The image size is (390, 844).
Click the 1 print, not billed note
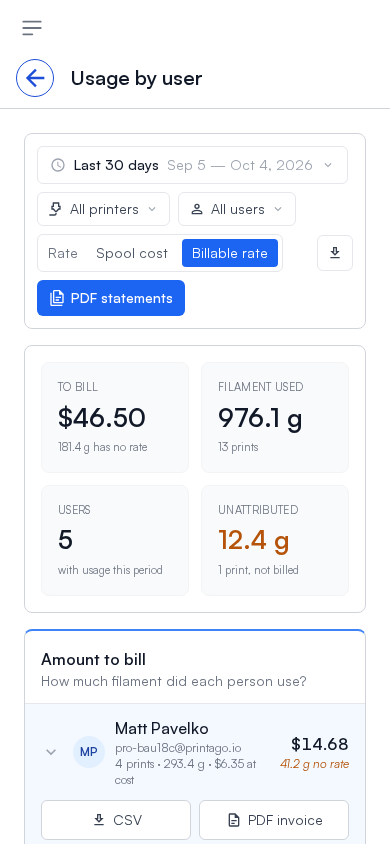pos(258,569)
